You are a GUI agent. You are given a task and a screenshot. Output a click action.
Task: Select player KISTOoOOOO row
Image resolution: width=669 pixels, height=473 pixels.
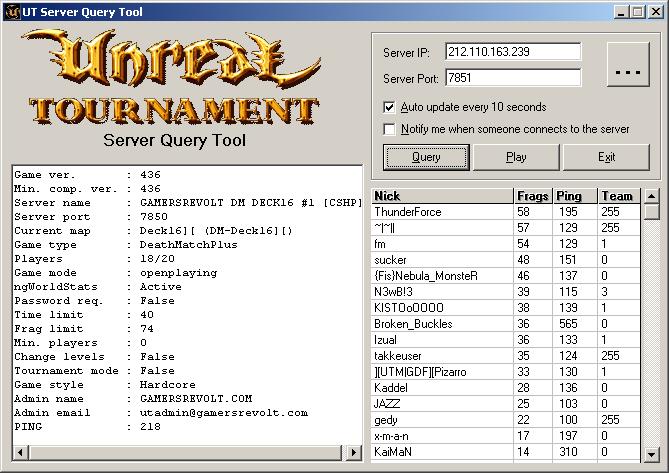(x=506, y=308)
